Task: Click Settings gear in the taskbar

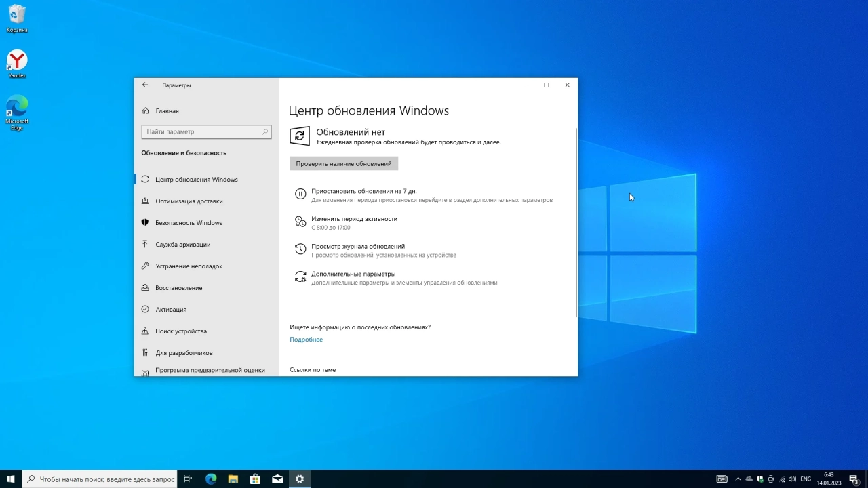Action: [x=300, y=479]
